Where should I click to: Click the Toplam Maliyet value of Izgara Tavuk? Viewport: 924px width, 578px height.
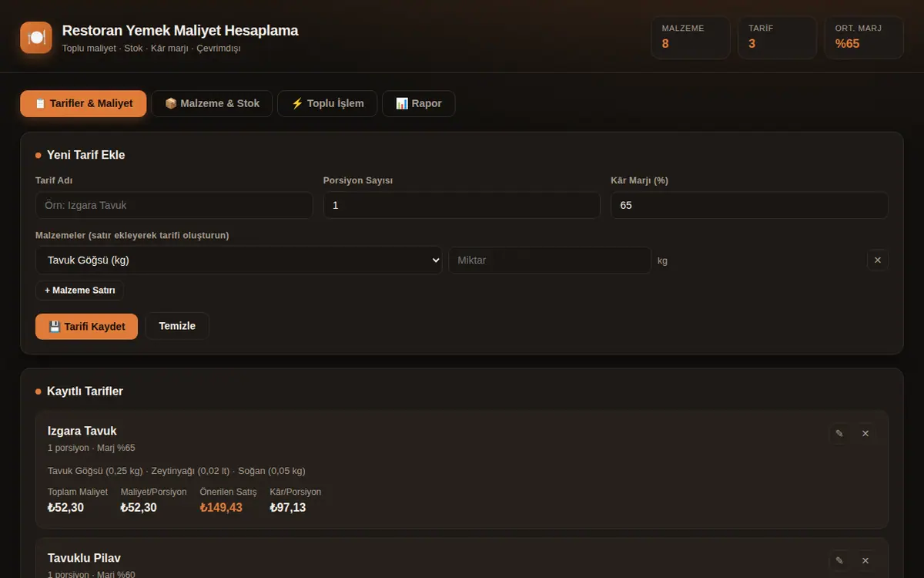point(66,508)
